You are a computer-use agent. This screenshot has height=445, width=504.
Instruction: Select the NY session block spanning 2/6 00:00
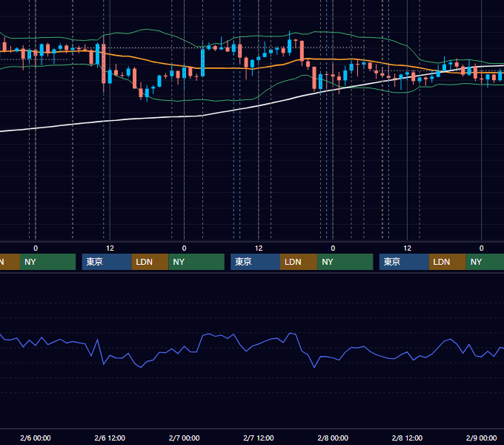pyautogui.click(x=47, y=262)
